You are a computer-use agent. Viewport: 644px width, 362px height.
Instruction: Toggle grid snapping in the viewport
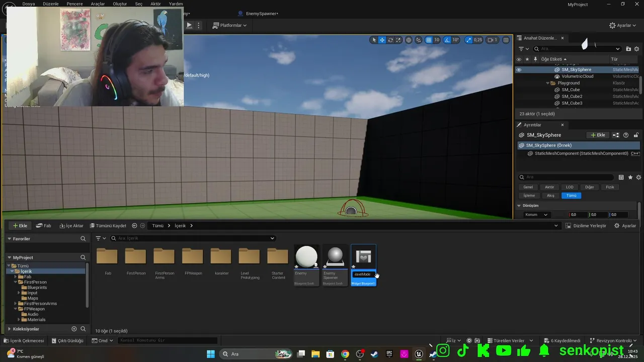(429, 40)
